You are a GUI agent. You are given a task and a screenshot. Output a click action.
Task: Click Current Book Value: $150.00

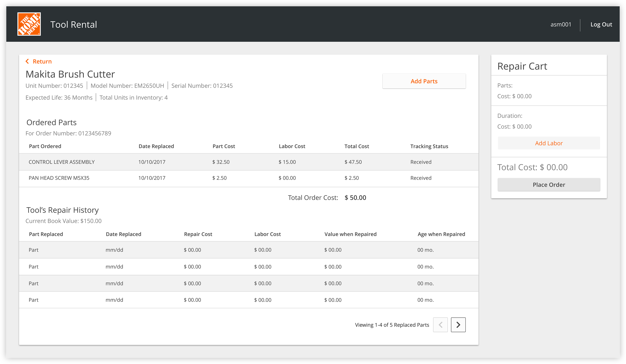click(64, 221)
